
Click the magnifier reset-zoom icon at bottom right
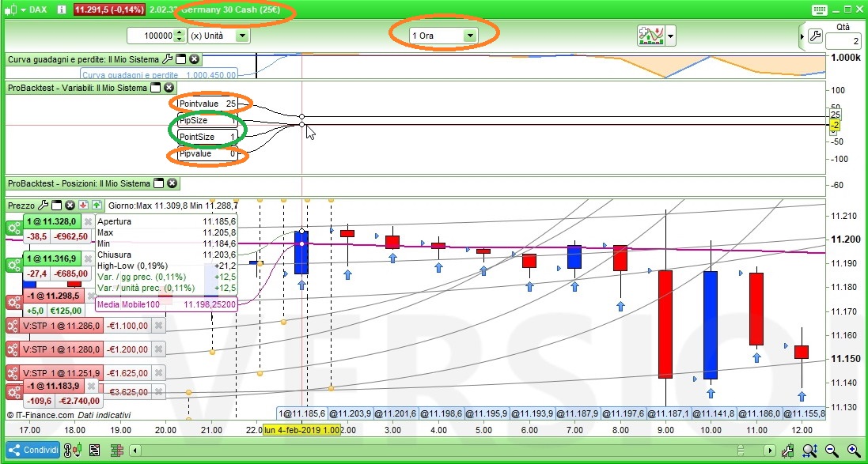(x=811, y=451)
